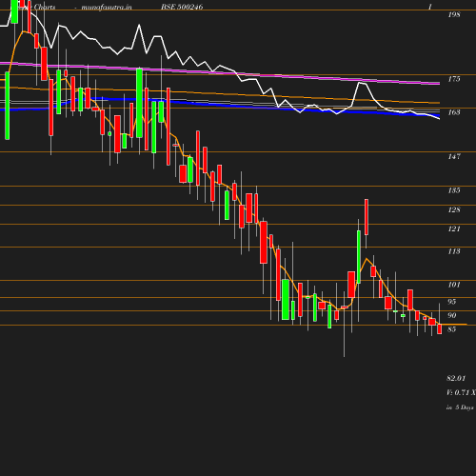This screenshot has width=476, height=476.
Task: Click the 128 price axis label
Action: pyautogui.click(x=454, y=209)
